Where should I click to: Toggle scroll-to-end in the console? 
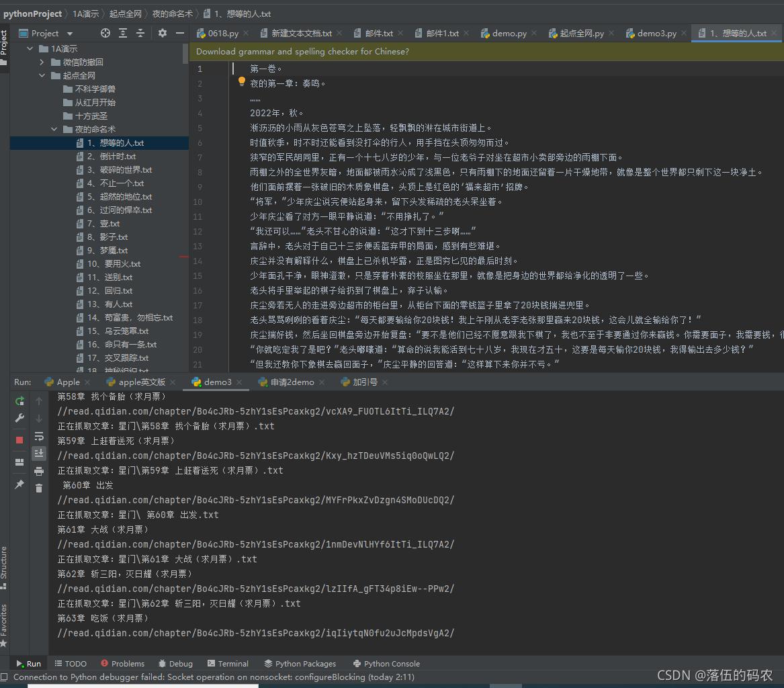pyautogui.click(x=39, y=454)
